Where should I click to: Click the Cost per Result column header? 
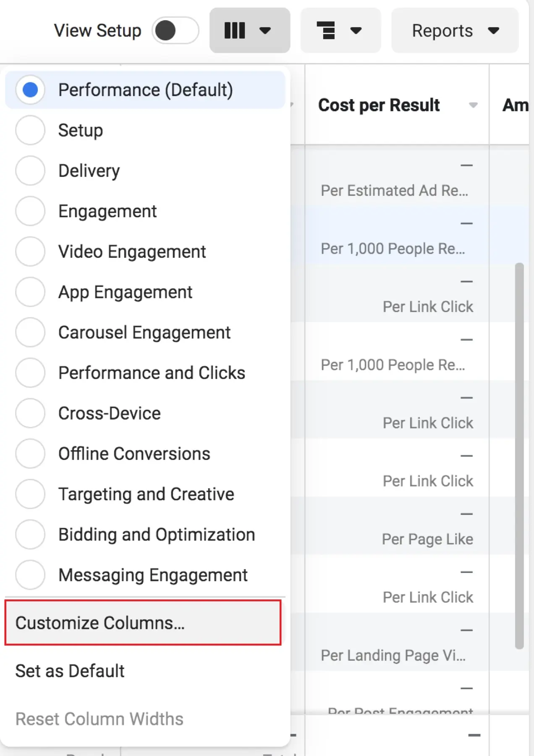tap(379, 105)
